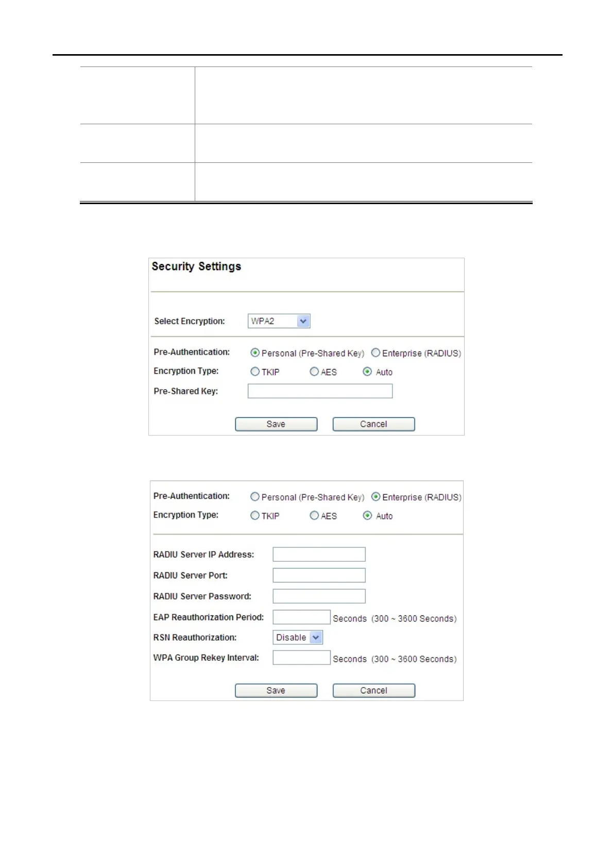Select the 'RSN Reauthorization:' label
This screenshot has width=613, height=868.
click(195, 638)
